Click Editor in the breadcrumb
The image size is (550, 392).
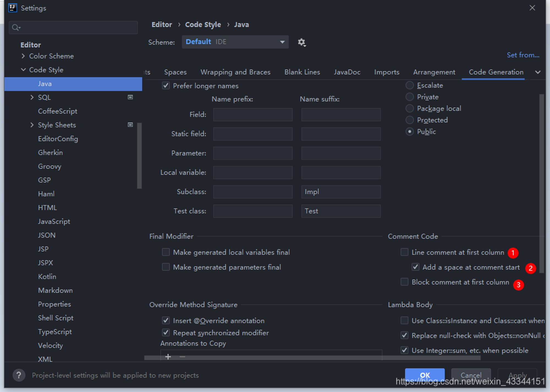click(162, 24)
